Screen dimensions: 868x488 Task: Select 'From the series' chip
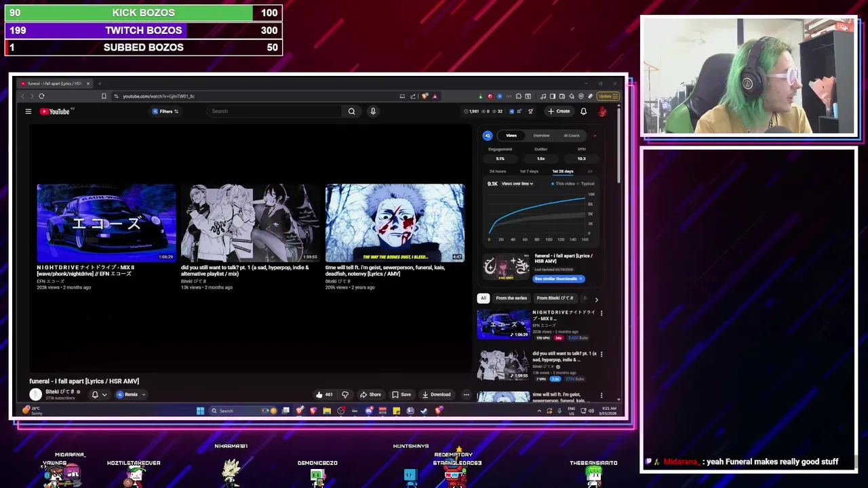click(511, 298)
